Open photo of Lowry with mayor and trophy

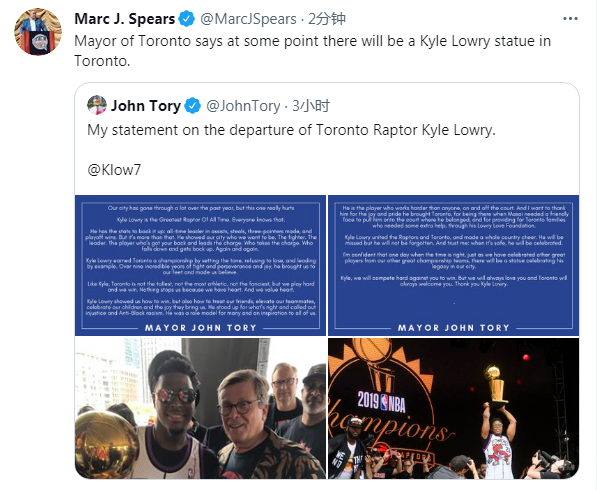tap(200, 408)
